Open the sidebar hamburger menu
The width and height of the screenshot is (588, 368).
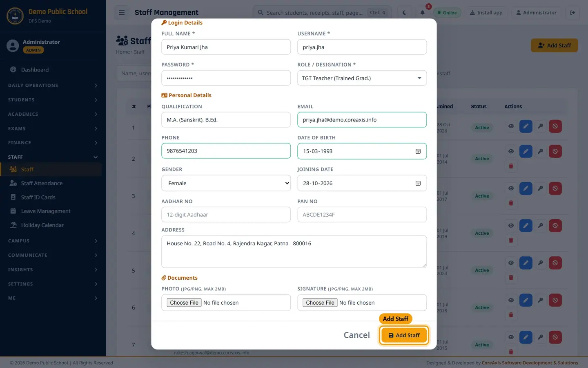click(122, 13)
